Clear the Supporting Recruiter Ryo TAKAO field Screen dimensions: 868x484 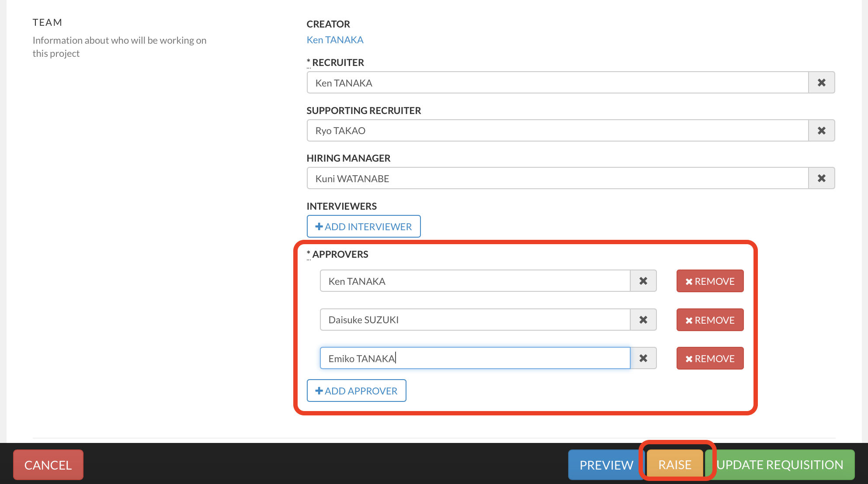tap(821, 131)
